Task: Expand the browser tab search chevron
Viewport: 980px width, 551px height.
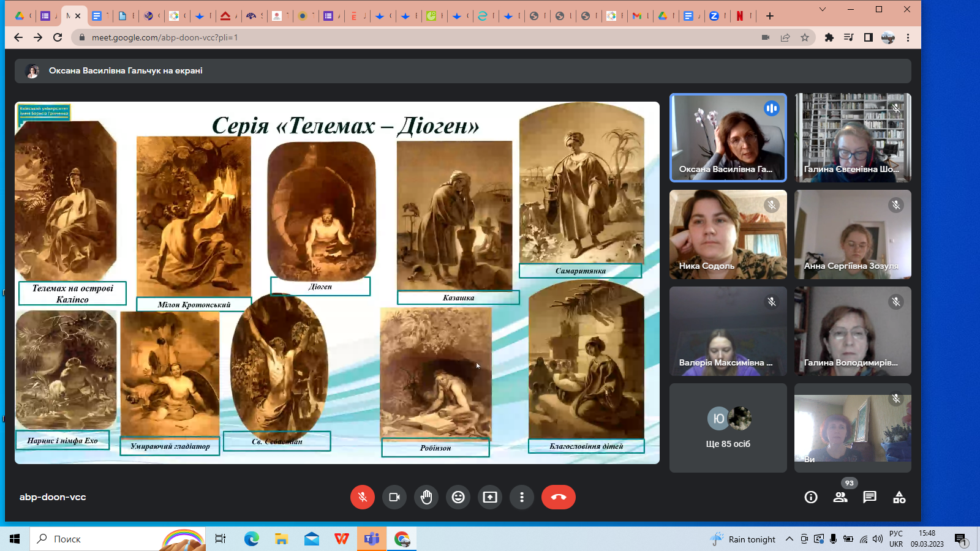Action: pyautogui.click(x=823, y=9)
